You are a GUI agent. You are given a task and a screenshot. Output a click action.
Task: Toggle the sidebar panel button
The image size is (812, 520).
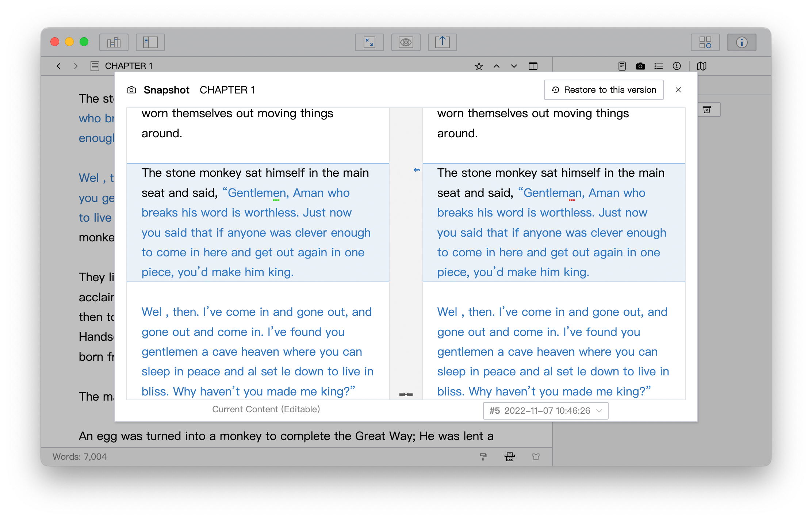click(150, 42)
